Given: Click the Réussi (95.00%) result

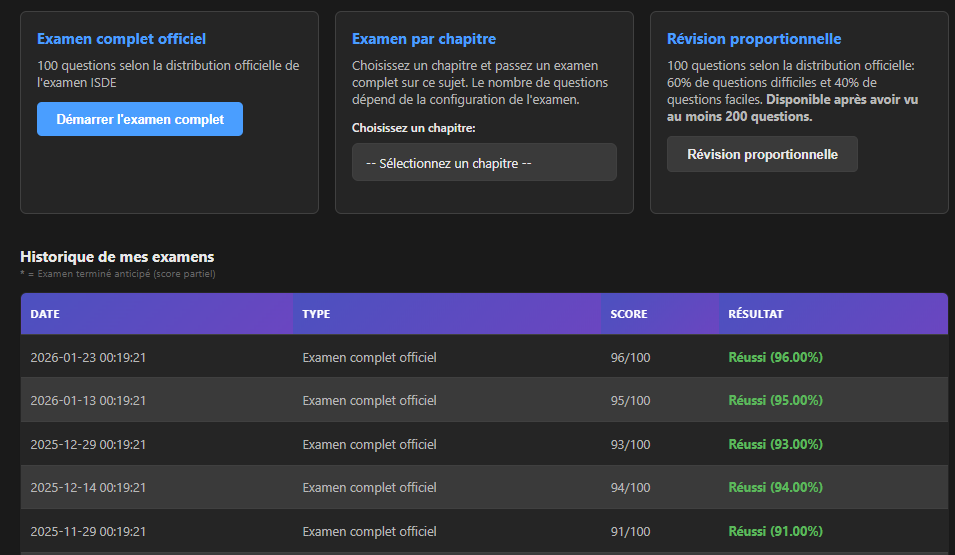Looking at the screenshot, I should (775, 401).
